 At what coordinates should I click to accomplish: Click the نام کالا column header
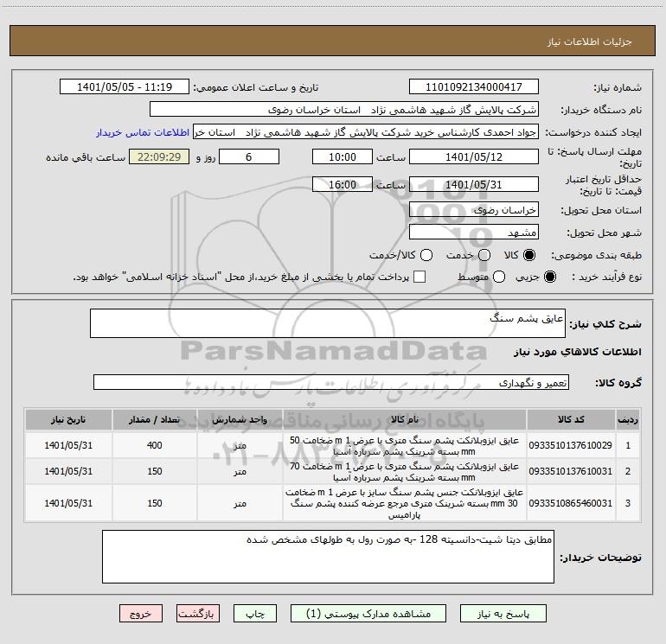click(405, 419)
